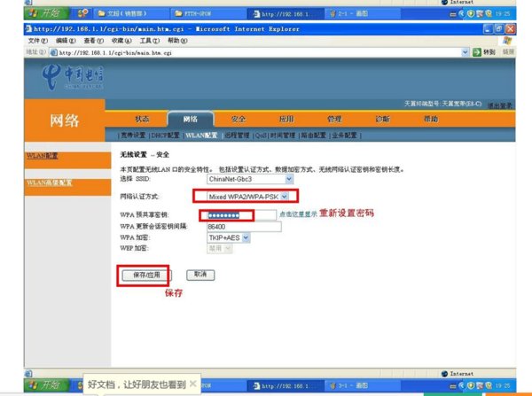Viewport: 532px width, 396px height.
Task: Open the disabled WEP 加密 dropdown
Action: (x=220, y=249)
